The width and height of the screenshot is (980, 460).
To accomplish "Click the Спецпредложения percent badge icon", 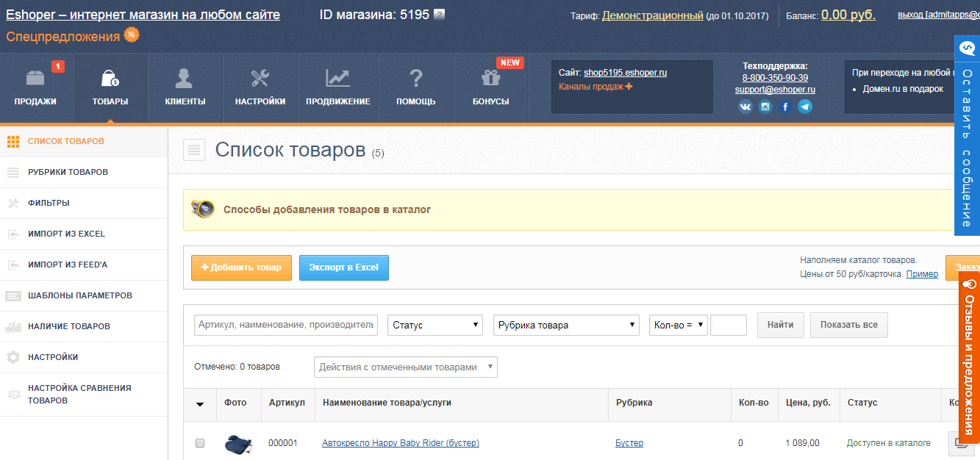I will point(130,34).
